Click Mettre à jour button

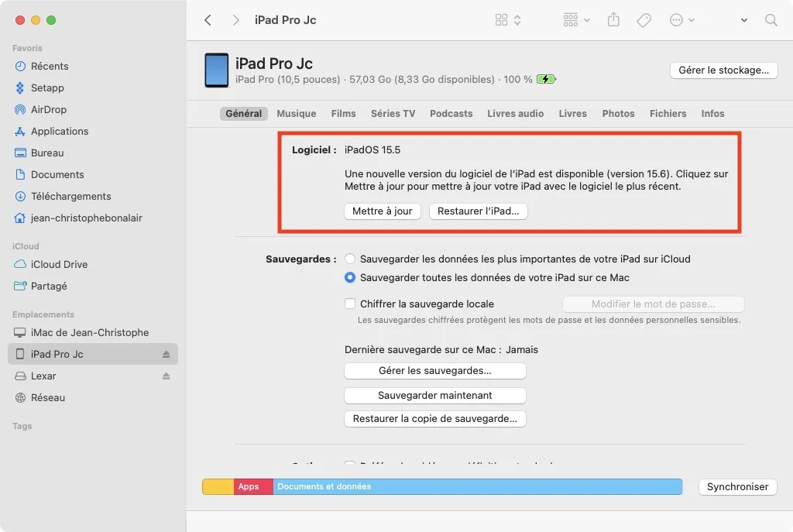click(x=383, y=211)
